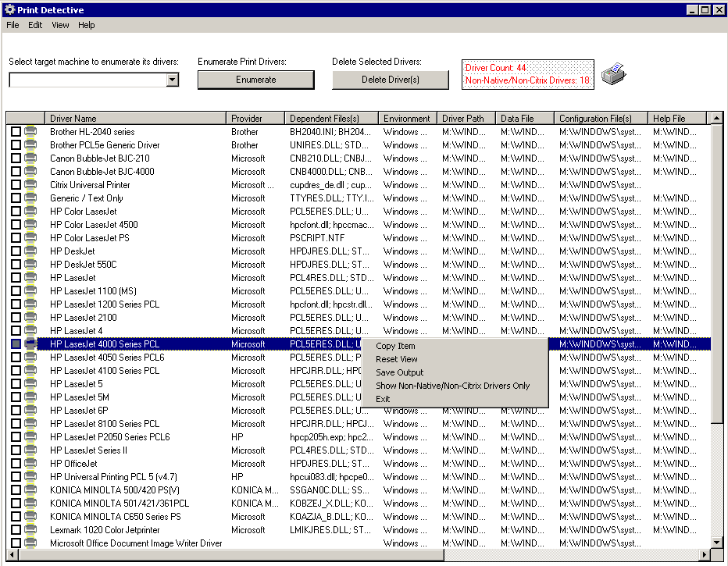Screen dimensions: 728x566
Task: Click the vertical scrollbar down arrow
Action: tap(717, 543)
